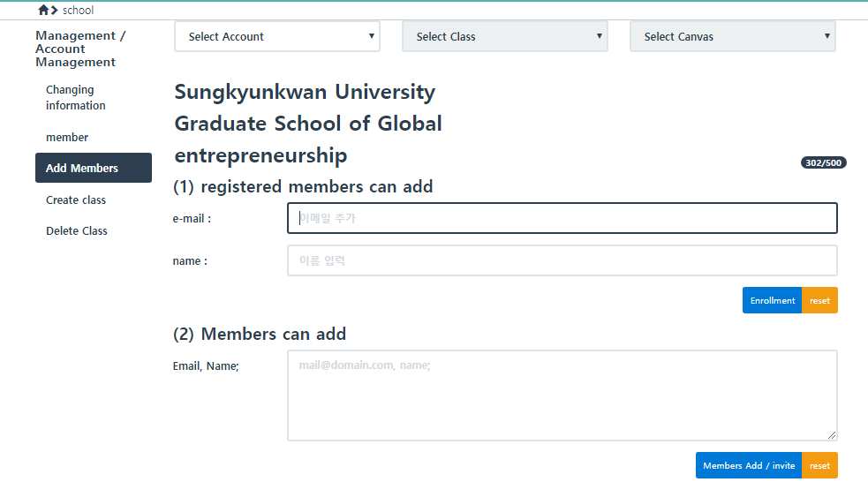Image resolution: width=868 pixels, height=482 pixels.
Task: Click Members Add / invite button
Action: point(749,465)
